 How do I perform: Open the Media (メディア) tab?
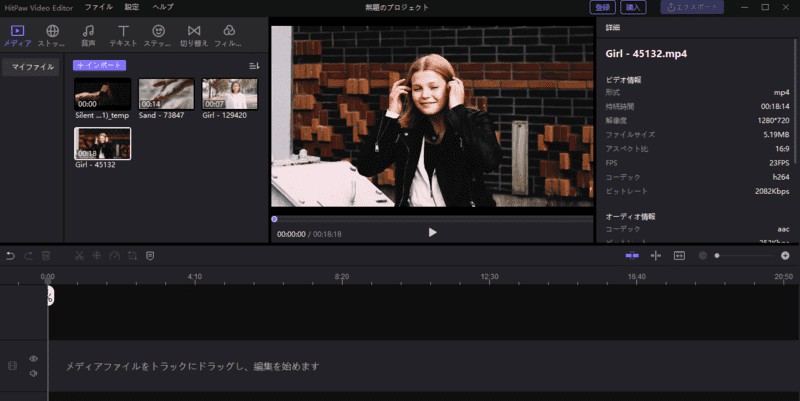pos(17,36)
